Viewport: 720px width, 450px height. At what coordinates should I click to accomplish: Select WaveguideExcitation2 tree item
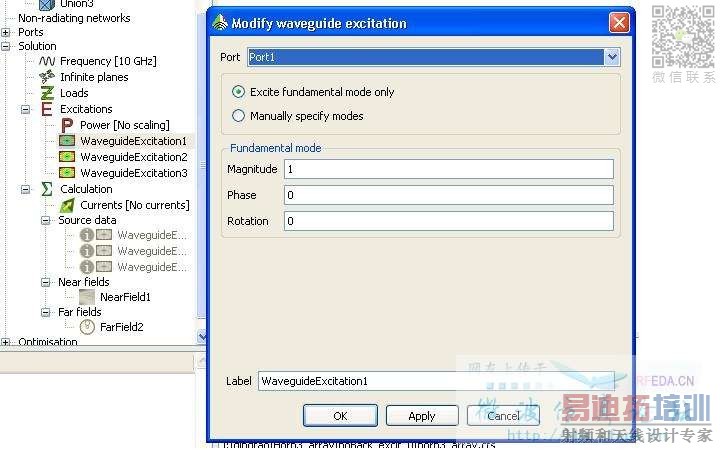[x=134, y=157]
